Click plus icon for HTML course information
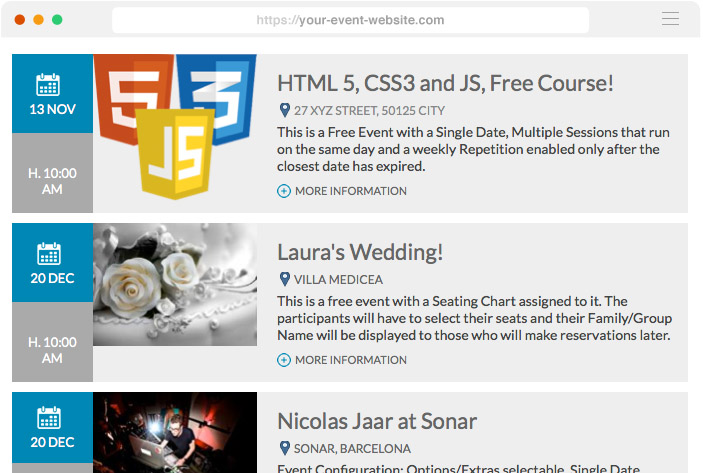 pyautogui.click(x=284, y=191)
